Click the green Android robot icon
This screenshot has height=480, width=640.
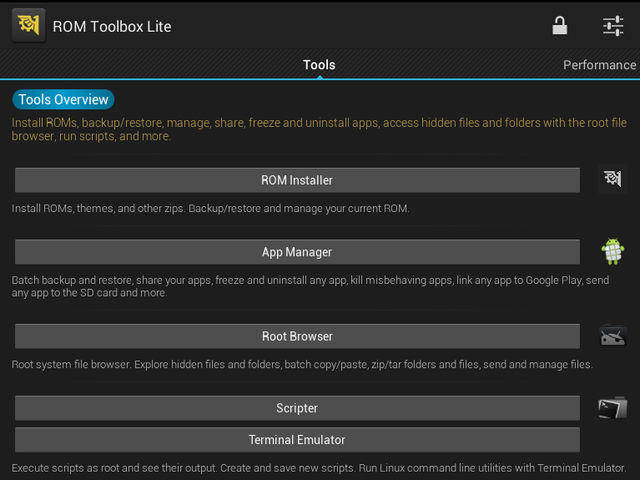pos(612,252)
